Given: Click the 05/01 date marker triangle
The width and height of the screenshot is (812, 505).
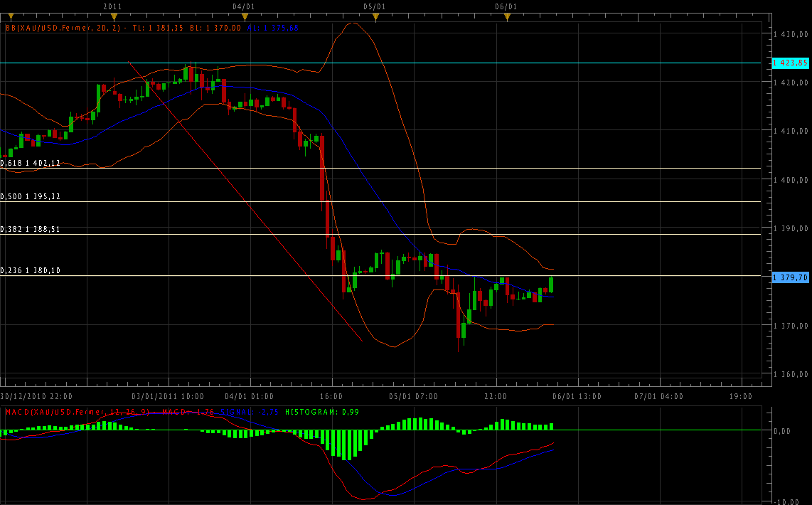Looking at the screenshot, I should pyautogui.click(x=375, y=17).
